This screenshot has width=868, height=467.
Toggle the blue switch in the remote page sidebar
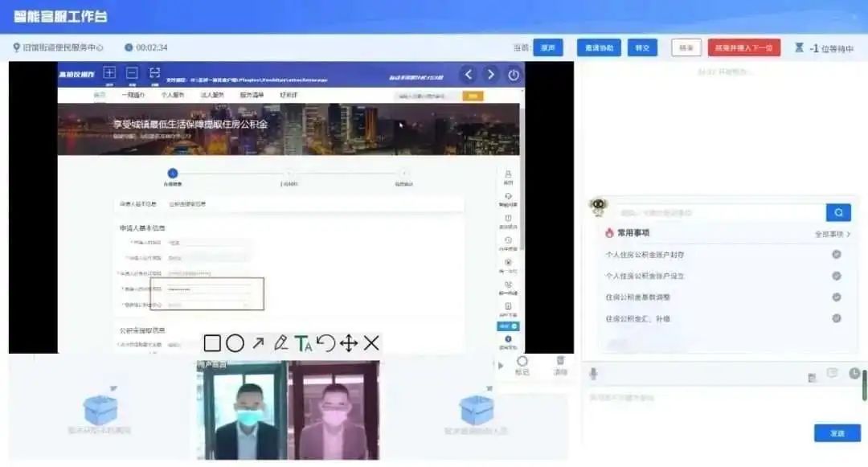508,326
